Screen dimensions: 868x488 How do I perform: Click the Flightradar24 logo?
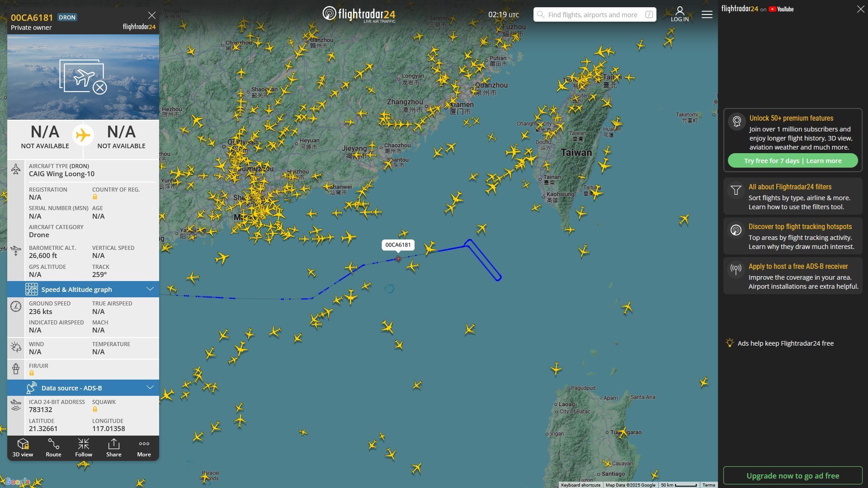pos(359,14)
